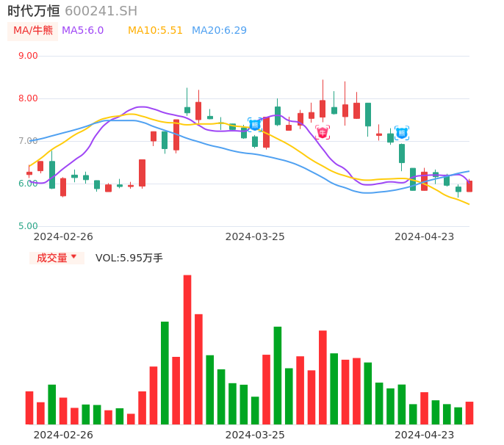Click the stock code 600241.SH
This screenshot has height=445, width=504.
tap(101, 10)
